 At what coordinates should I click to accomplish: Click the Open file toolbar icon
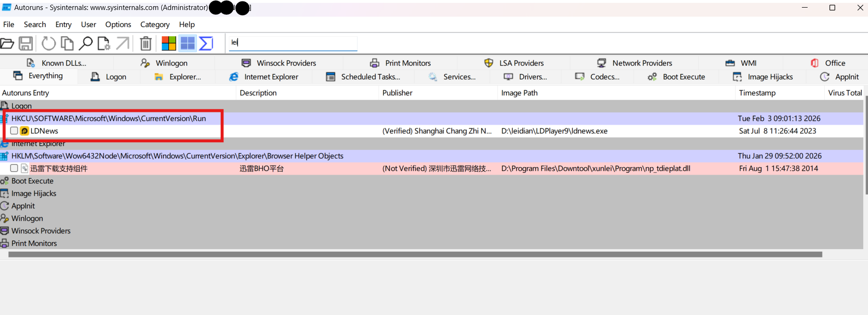click(x=7, y=44)
